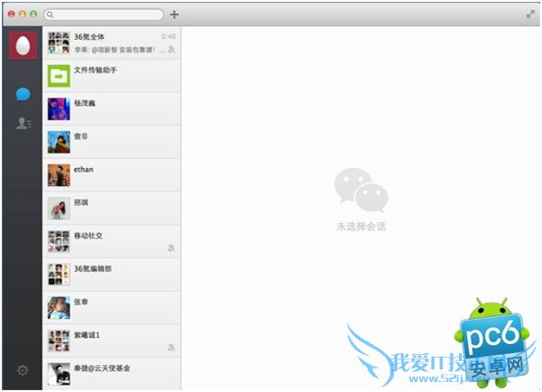This screenshot has height=392, width=542.
Task: Open the Contacts tab person icon
Action: click(x=23, y=124)
